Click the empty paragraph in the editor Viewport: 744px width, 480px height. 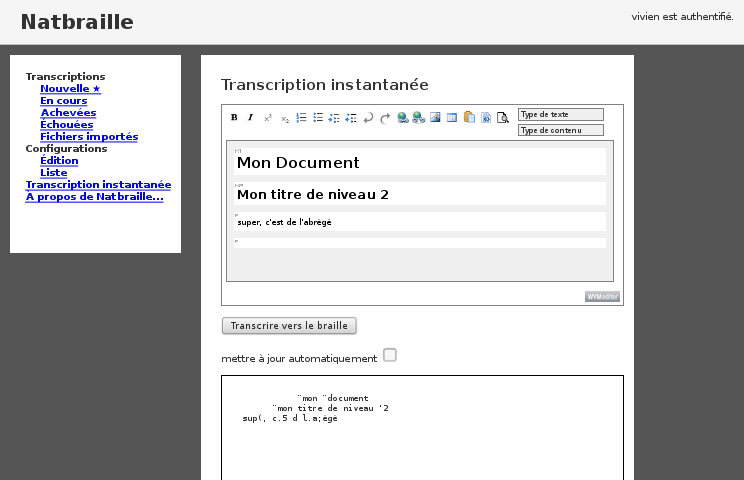point(420,243)
